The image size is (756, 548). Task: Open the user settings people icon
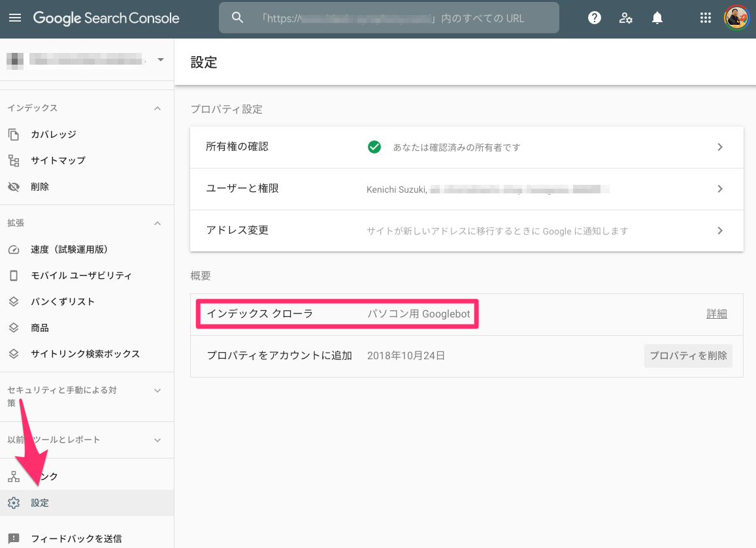626,18
